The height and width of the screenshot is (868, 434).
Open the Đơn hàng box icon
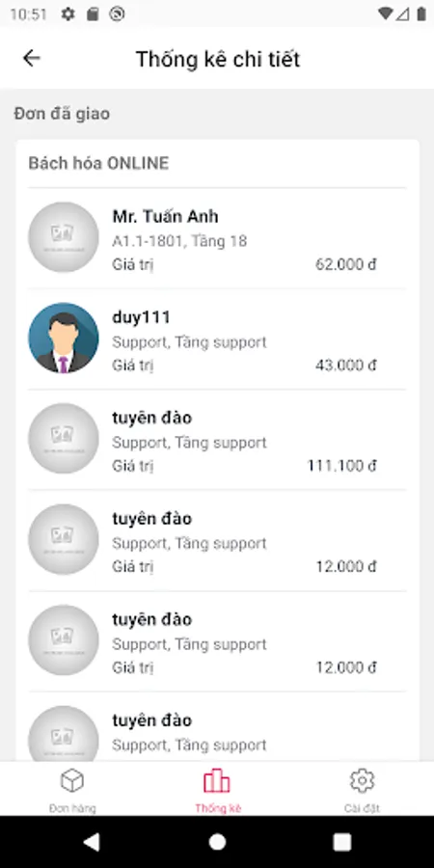click(x=72, y=781)
